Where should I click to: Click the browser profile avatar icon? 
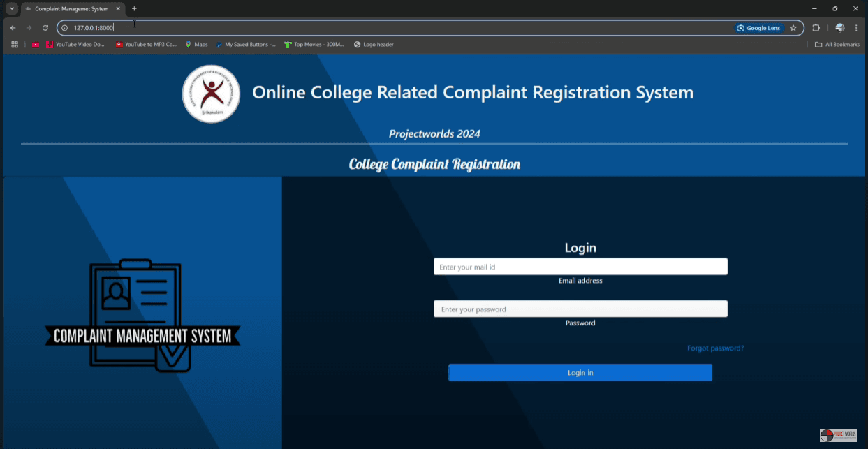[x=839, y=28]
